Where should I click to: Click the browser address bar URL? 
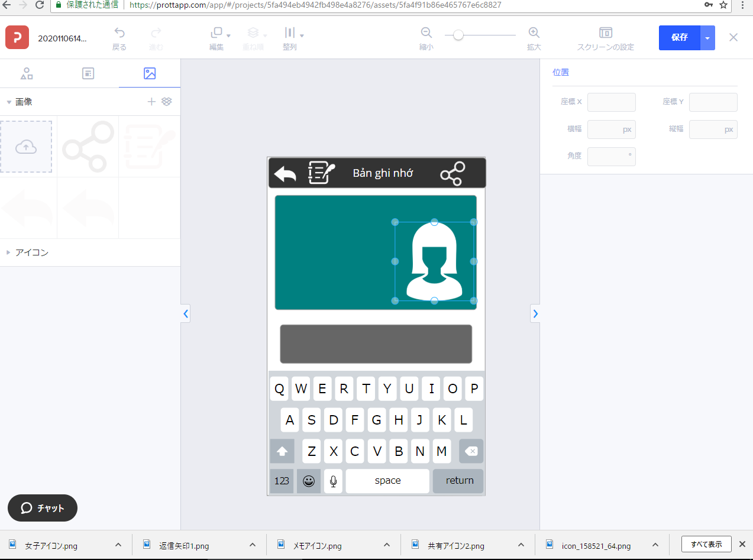[x=316, y=5]
